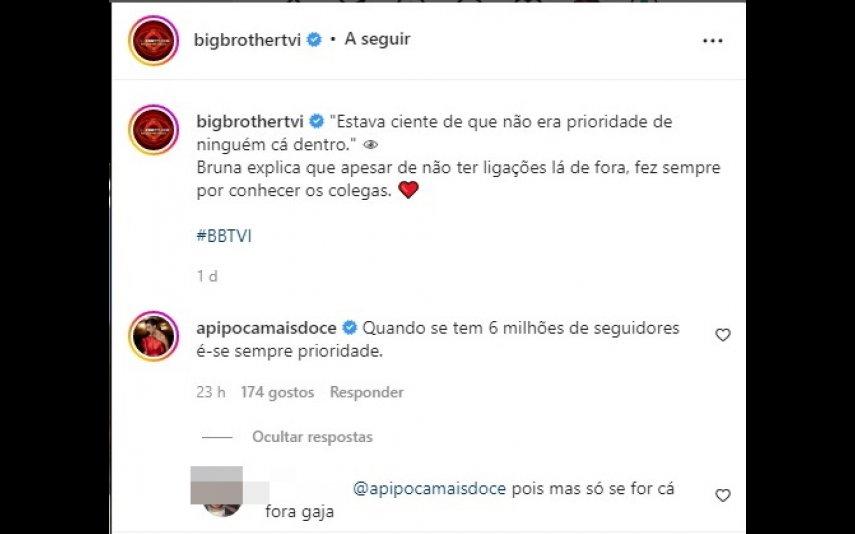The width and height of the screenshot is (855, 534).
Task: Open the apipocamaisdoce username link
Action: click(266, 328)
